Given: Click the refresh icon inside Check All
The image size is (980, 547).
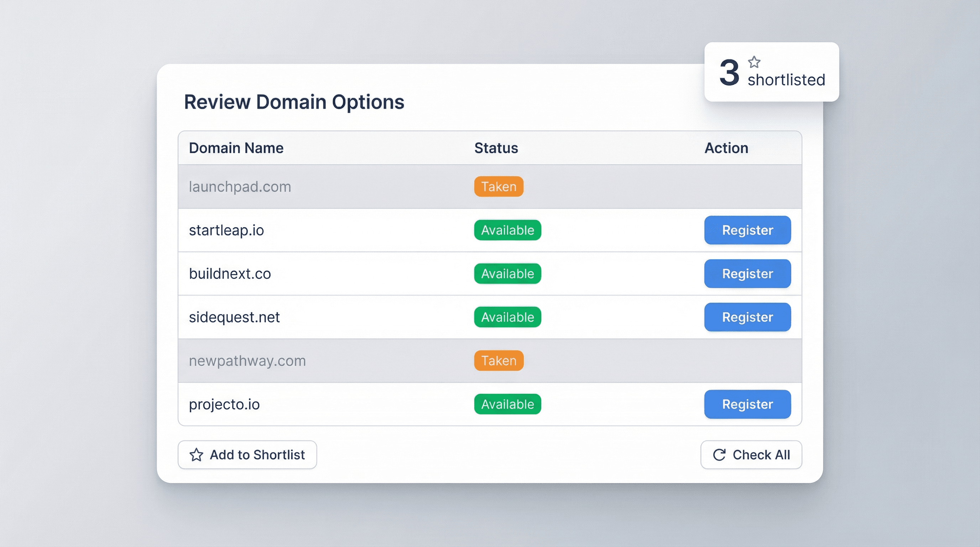Looking at the screenshot, I should click(719, 454).
